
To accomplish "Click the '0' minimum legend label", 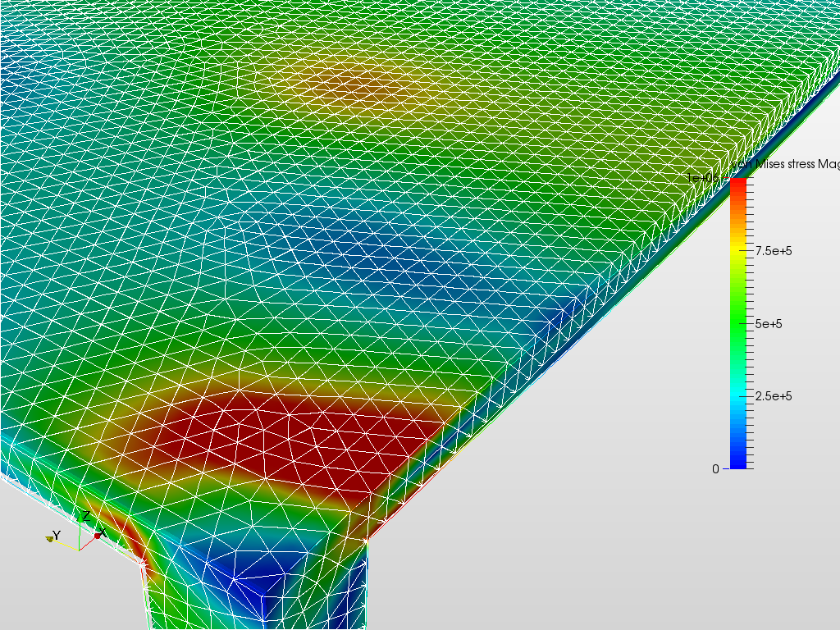I will click(x=717, y=468).
